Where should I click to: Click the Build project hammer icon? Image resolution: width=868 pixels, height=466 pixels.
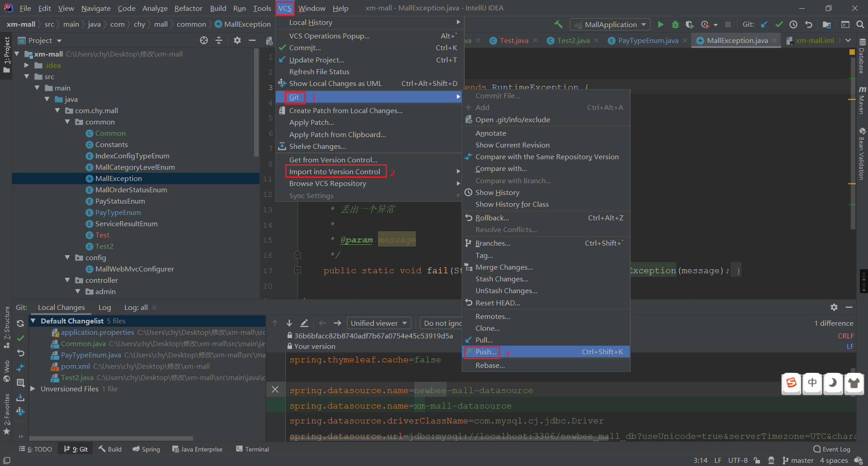click(558, 24)
